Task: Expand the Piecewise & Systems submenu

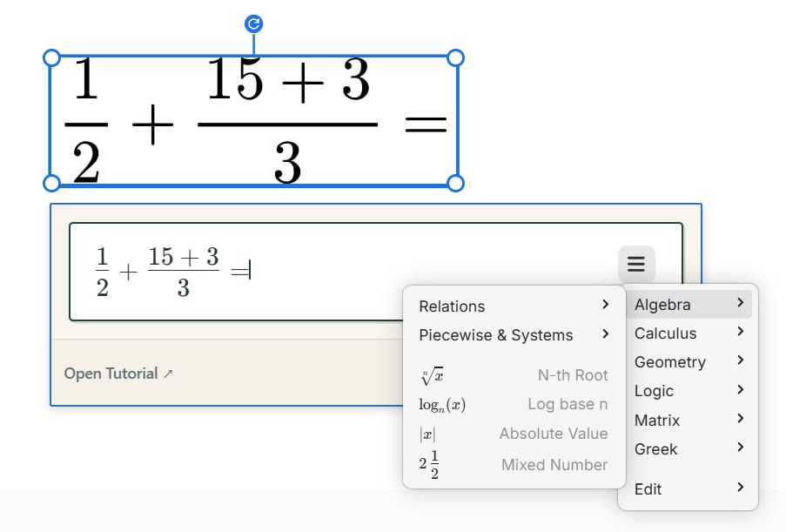Action: point(514,335)
